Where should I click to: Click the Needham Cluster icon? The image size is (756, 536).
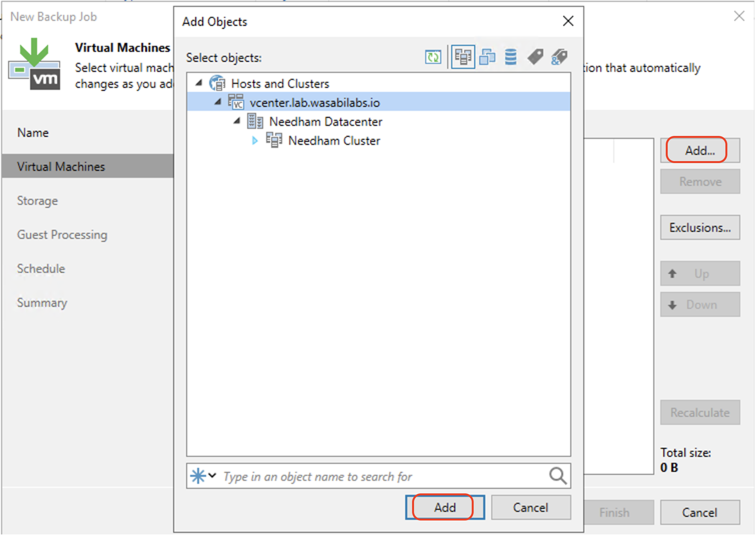[x=274, y=140]
